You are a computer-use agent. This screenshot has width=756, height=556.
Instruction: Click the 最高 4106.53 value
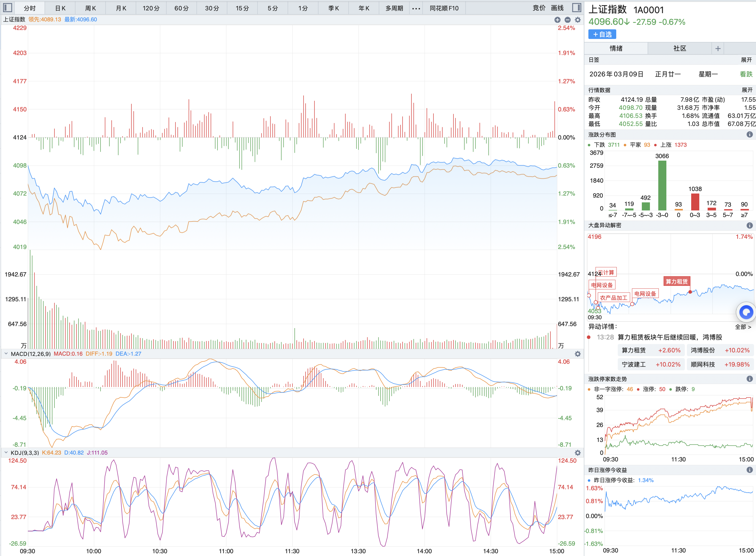coord(631,116)
